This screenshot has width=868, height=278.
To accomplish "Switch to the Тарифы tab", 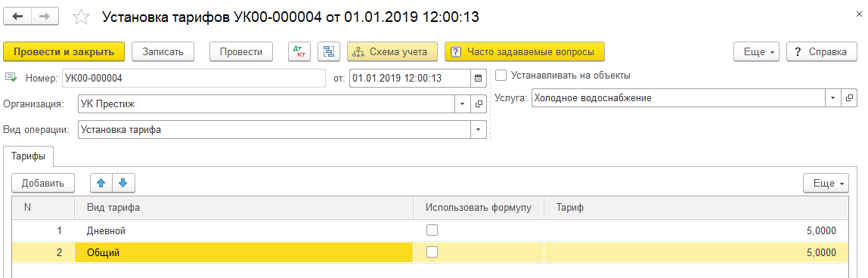I will click(29, 156).
